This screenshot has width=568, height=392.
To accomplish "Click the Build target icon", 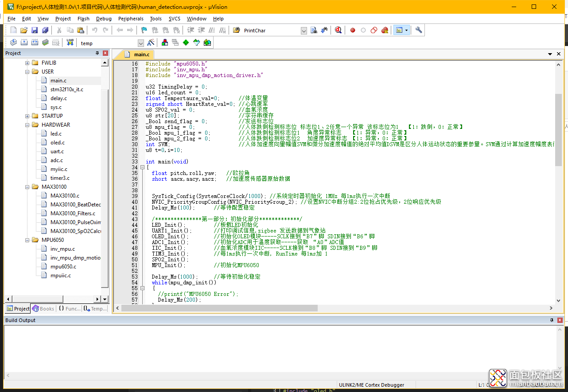I will pos(24,43).
